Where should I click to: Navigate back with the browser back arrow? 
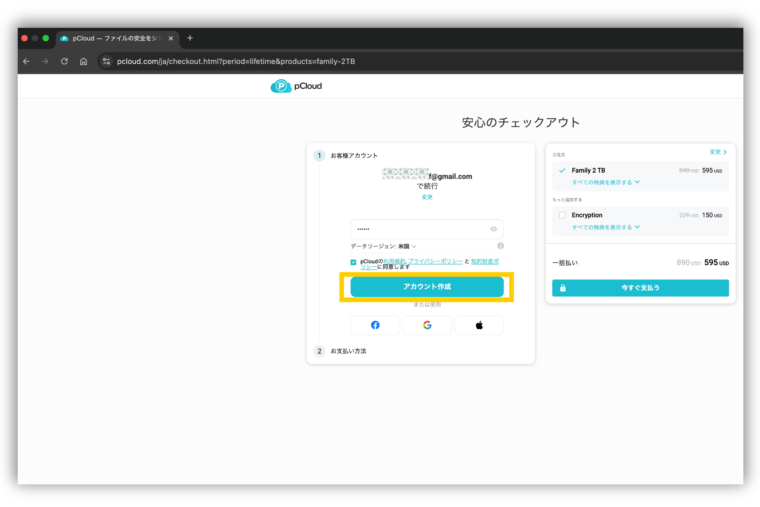click(x=26, y=61)
